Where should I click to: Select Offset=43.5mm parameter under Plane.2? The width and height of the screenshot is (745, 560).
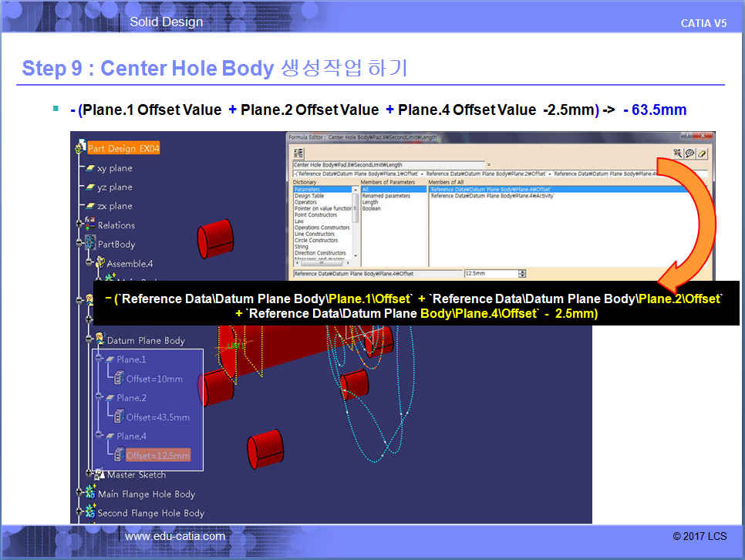(157, 417)
